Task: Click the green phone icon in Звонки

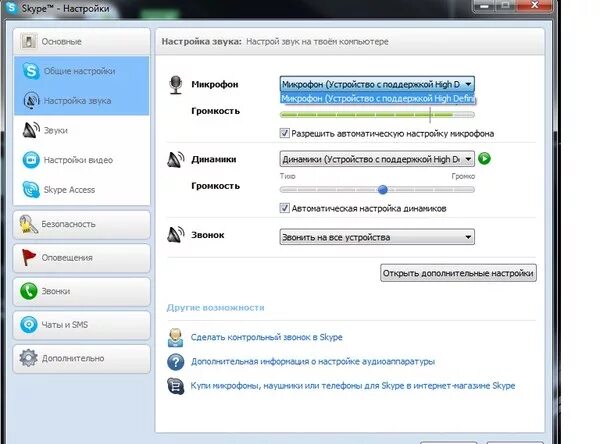Action: click(29, 291)
